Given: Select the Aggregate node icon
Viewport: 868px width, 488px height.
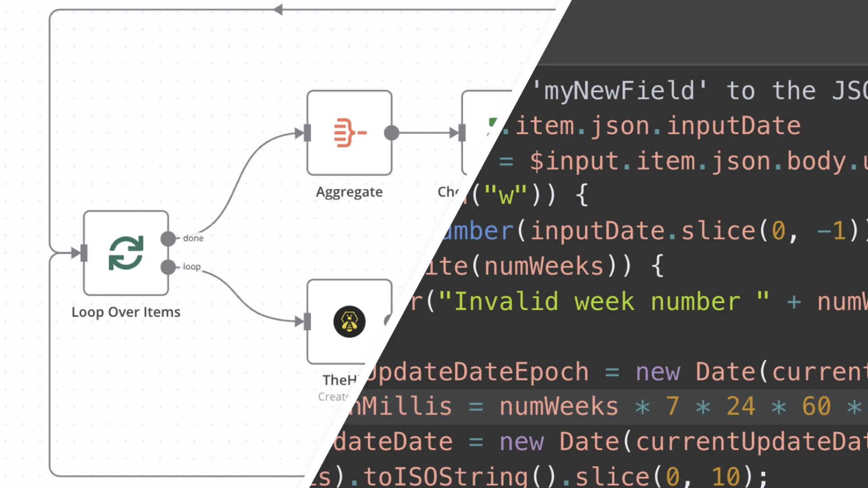Looking at the screenshot, I should tap(349, 132).
